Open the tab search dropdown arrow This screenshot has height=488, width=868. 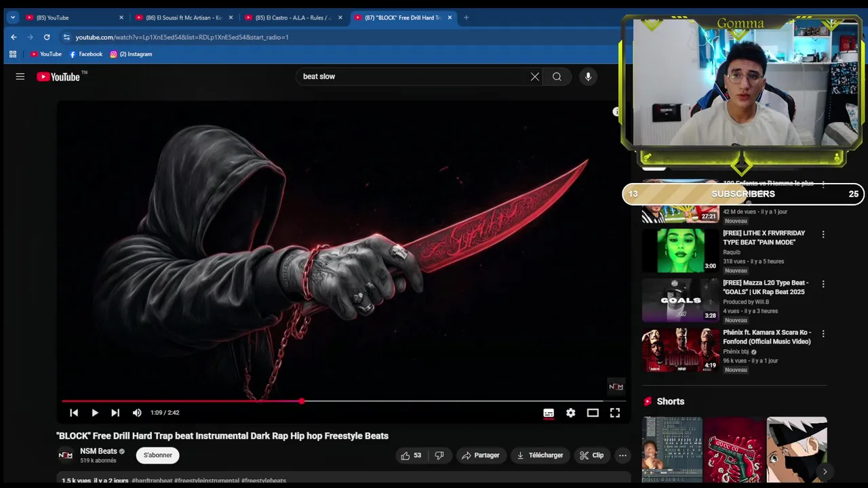[12, 18]
